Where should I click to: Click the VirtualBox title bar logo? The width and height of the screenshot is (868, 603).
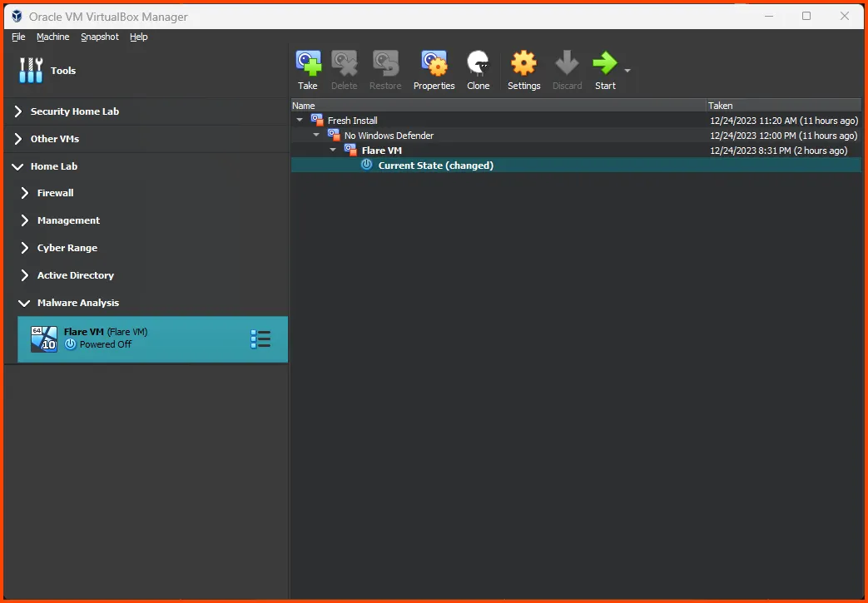[x=17, y=16]
